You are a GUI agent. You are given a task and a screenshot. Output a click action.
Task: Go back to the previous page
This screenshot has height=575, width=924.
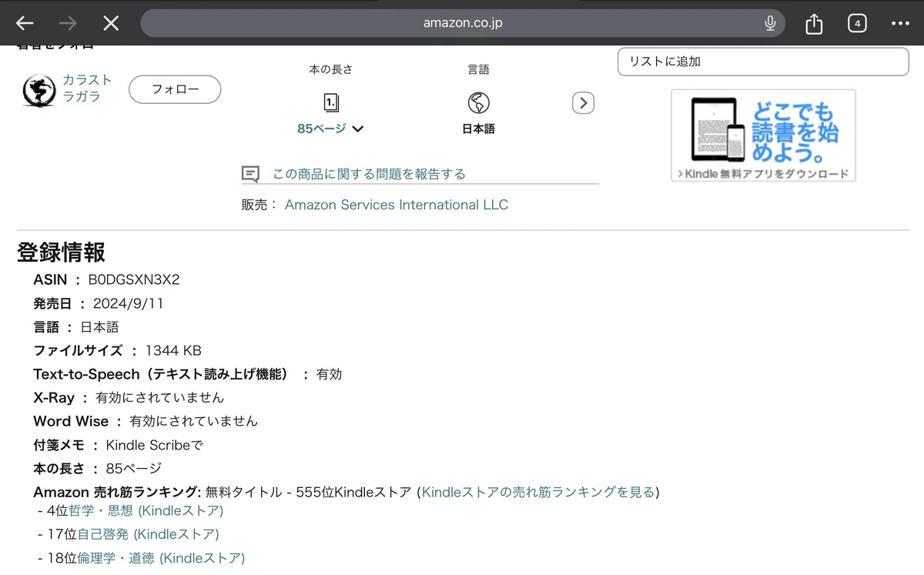click(25, 23)
